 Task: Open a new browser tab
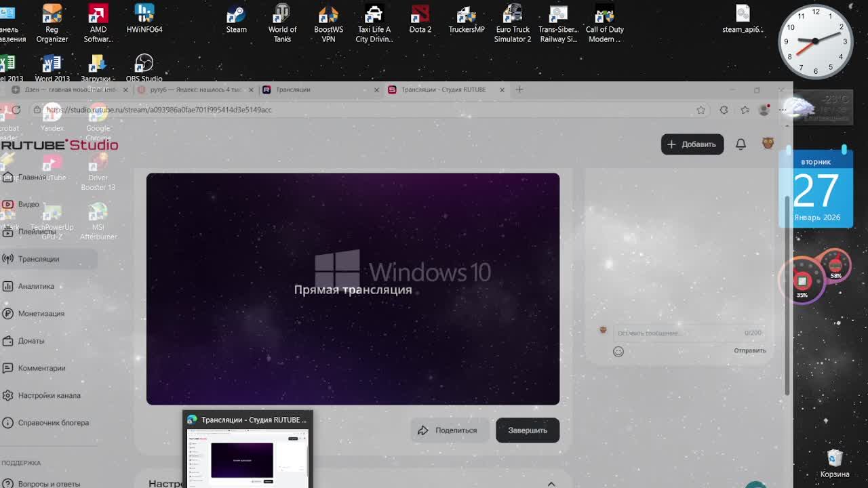[x=519, y=89]
